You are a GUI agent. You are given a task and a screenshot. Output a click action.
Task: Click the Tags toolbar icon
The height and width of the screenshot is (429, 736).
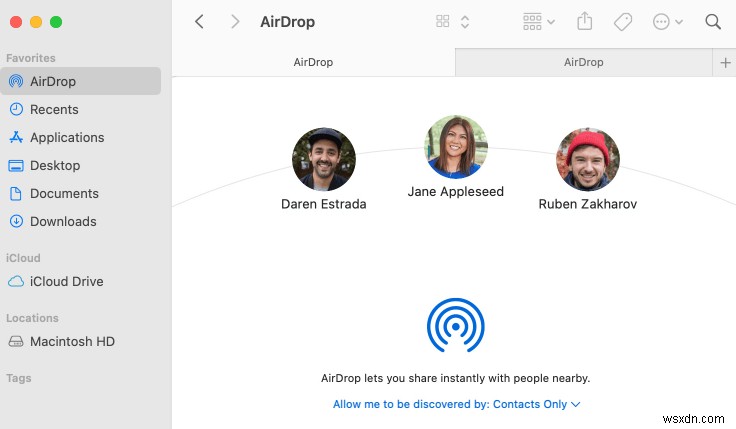[x=623, y=22]
